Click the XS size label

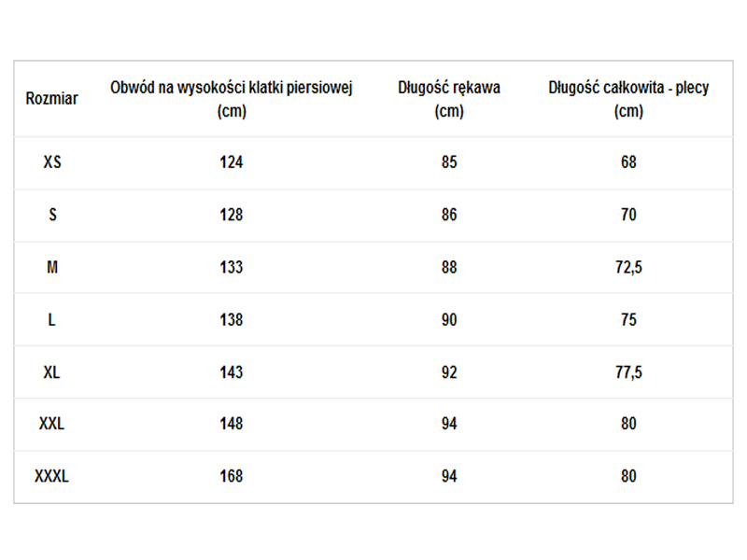tap(52, 162)
